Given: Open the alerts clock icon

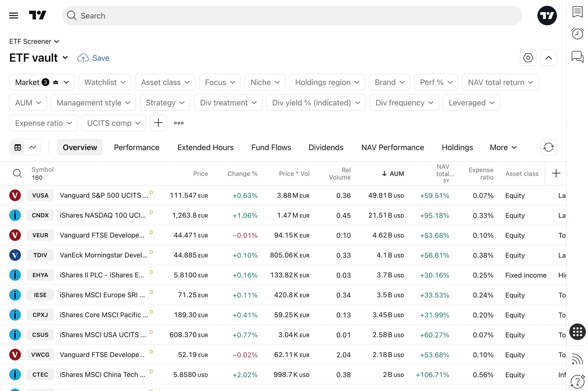Looking at the screenshot, I should click(577, 34).
